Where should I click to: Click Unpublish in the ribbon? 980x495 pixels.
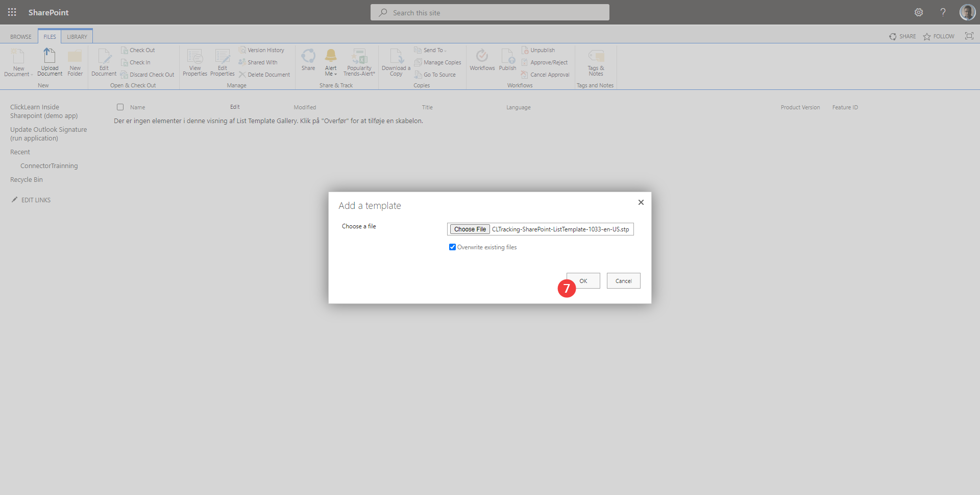(538, 50)
